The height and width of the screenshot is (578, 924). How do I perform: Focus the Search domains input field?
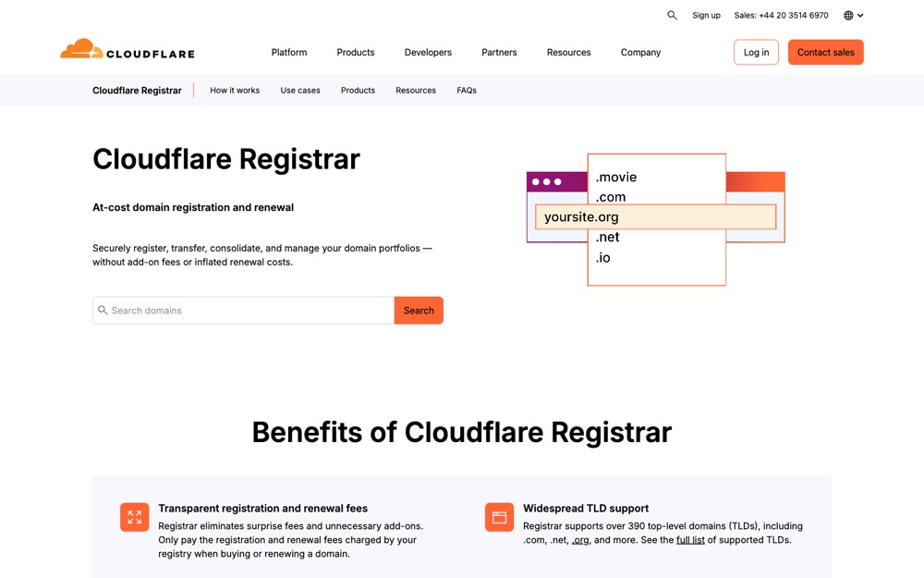243,310
